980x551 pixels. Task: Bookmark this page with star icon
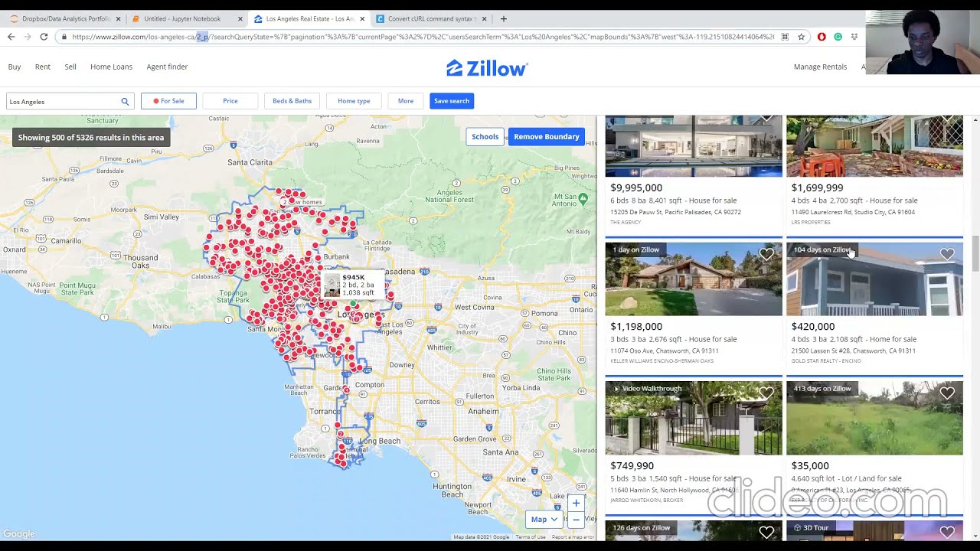(801, 37)
